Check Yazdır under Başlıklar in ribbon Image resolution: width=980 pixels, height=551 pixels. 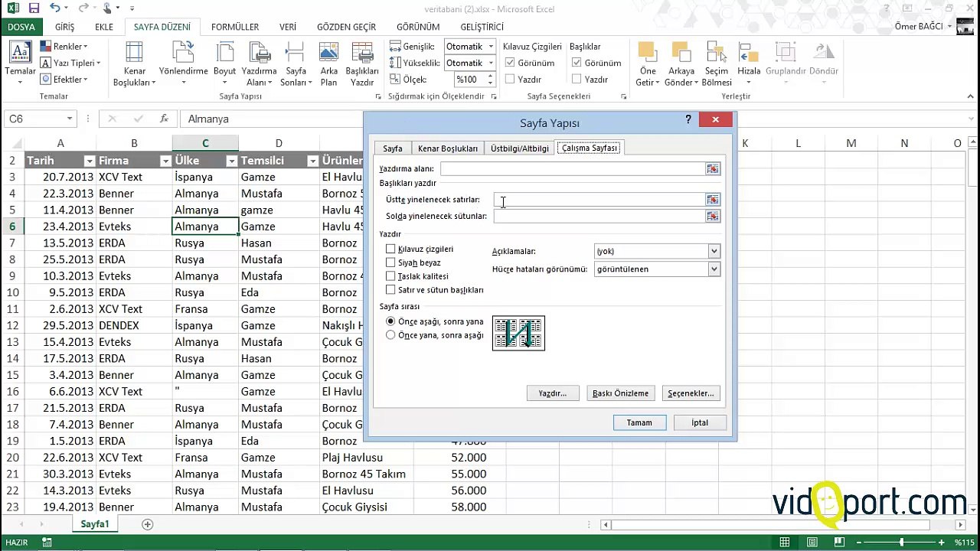(577, 79)
